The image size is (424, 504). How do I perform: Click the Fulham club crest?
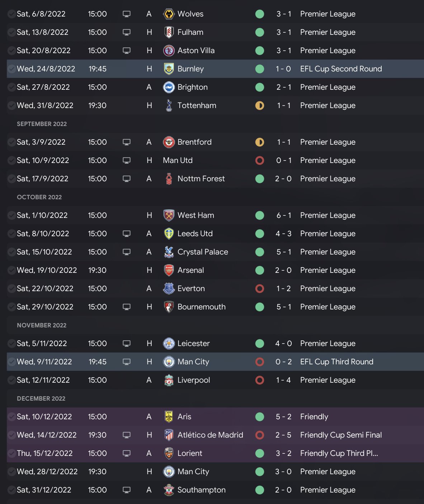click(169, 32)
